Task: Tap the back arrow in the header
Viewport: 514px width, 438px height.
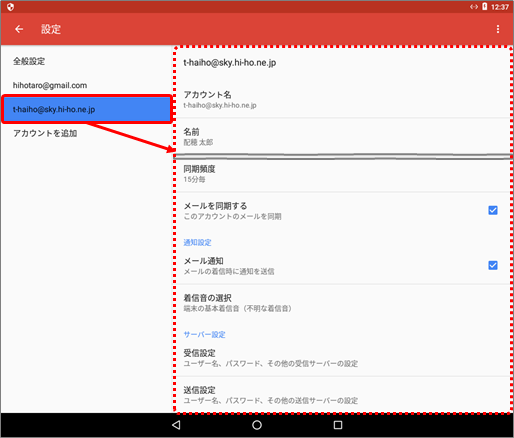Action: [19, 29]
